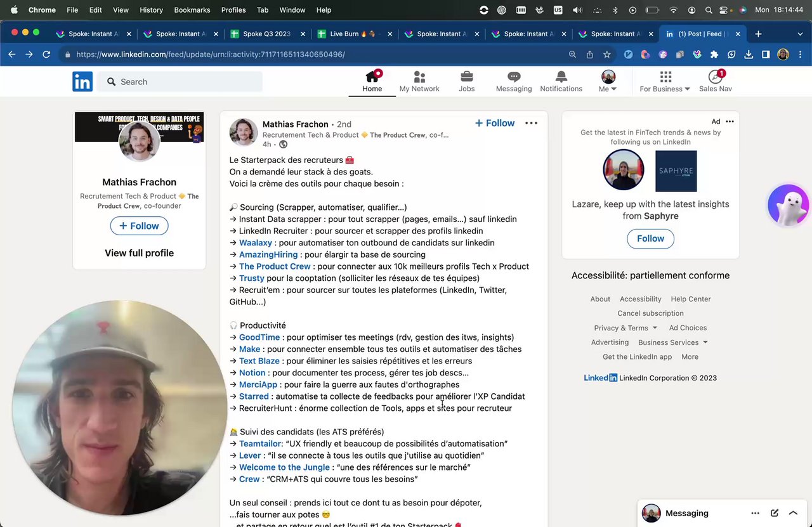
Task: Go to LinkedIn Home
Action: coord(372,82)
